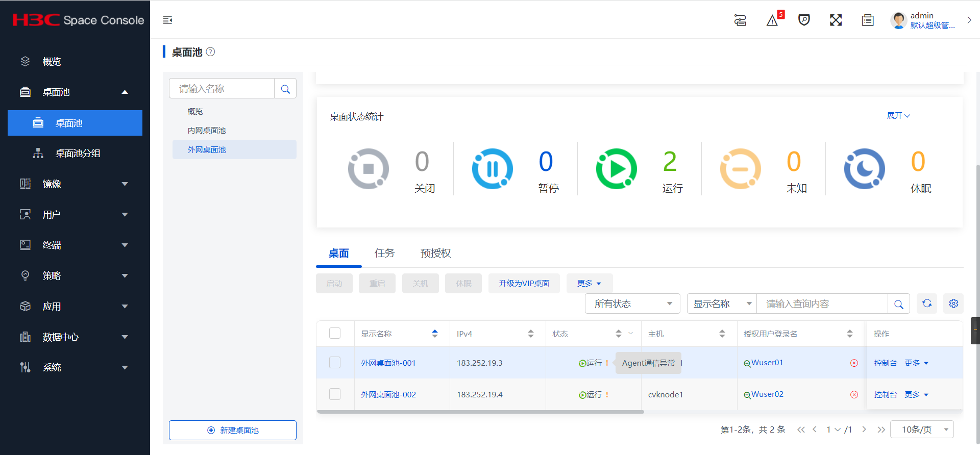
Task: Expand the 展开 desktop status statistics
Action: point(898,116)
